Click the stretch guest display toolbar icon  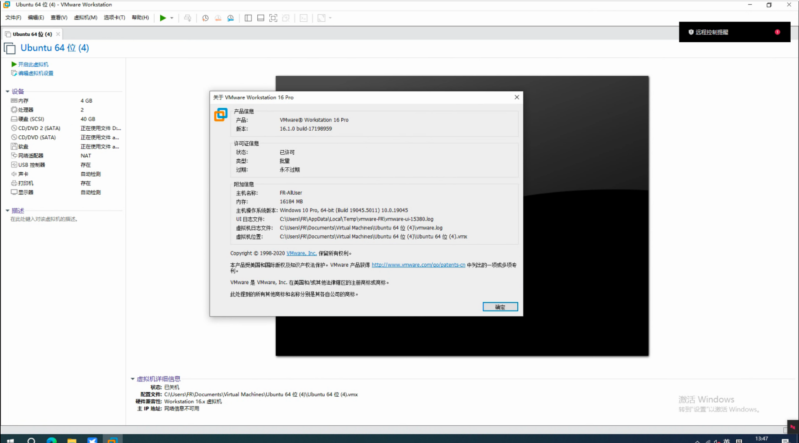coord(322,18)
